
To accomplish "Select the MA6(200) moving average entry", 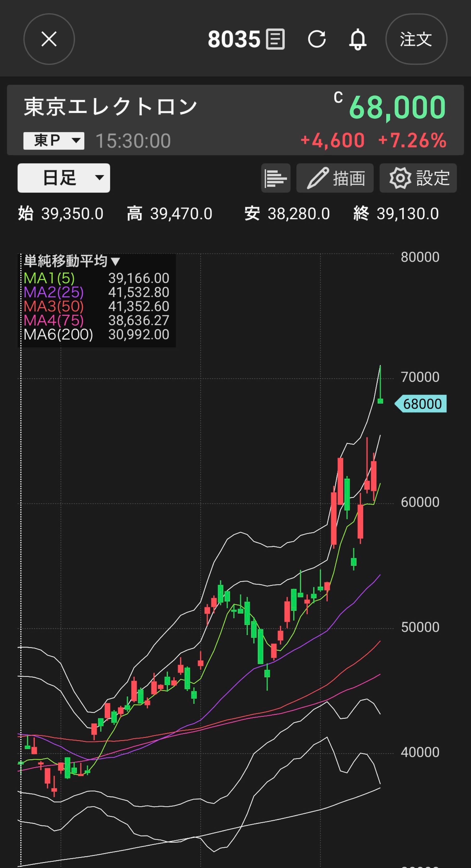I will pyautogui.click(x=96, y=335).
